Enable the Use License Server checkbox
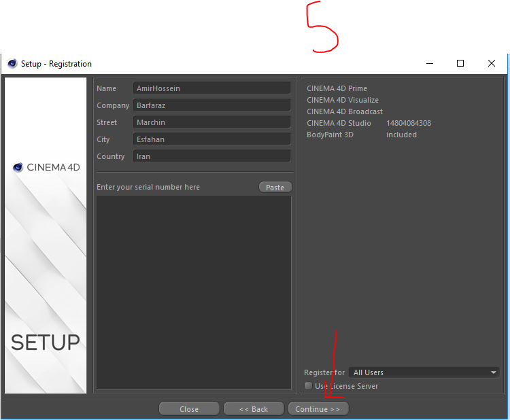 (308, 386)
